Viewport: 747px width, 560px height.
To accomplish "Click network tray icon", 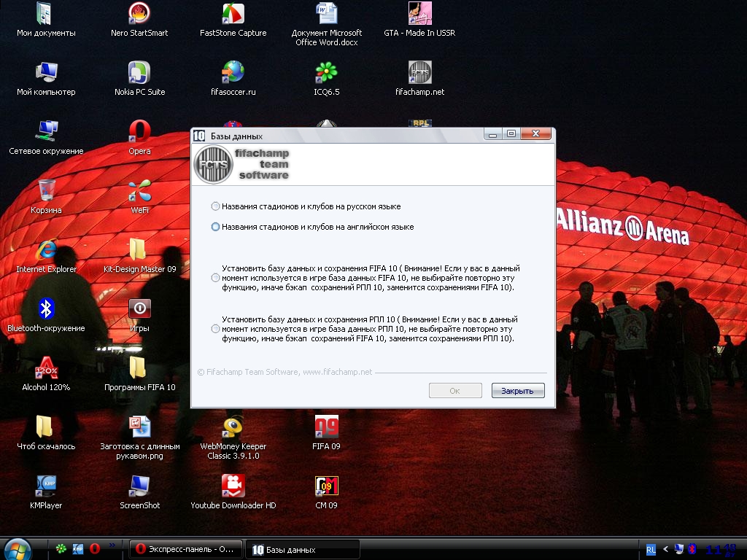I will click(x=679, y=549).
